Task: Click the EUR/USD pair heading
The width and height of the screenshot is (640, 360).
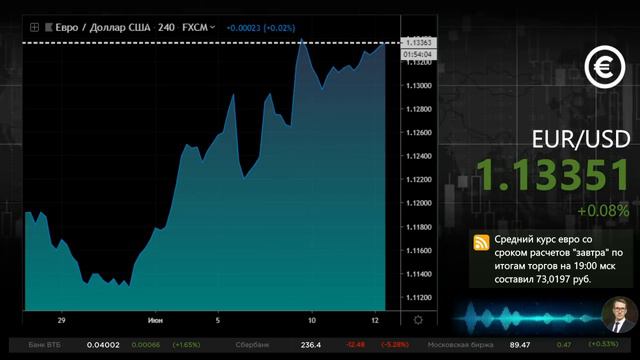Action: (581, 139)
